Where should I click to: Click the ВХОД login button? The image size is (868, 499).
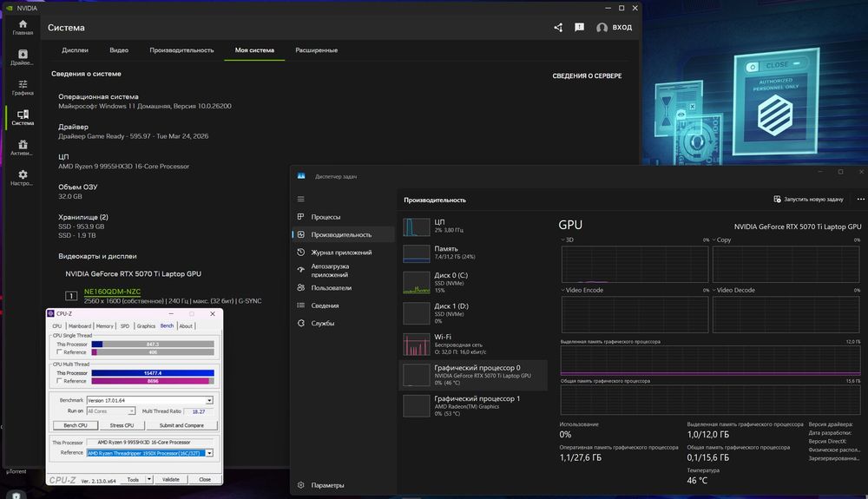click(622, 27)
